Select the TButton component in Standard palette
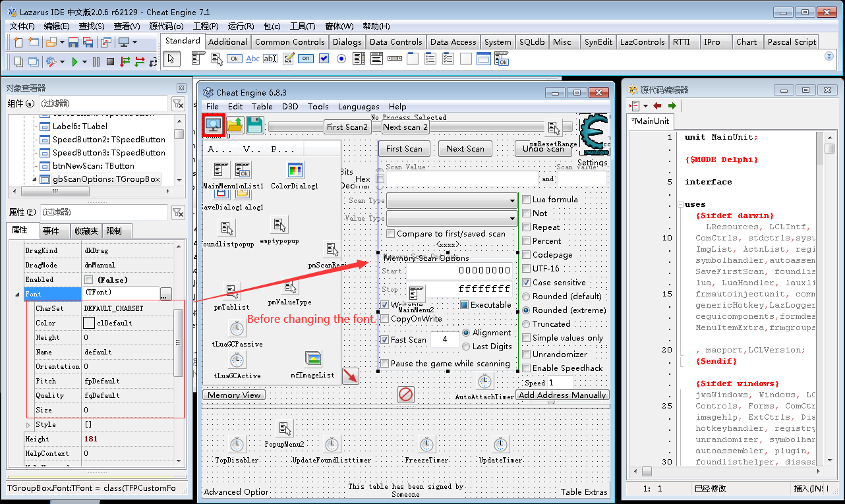845x504 pixels. 235,59
